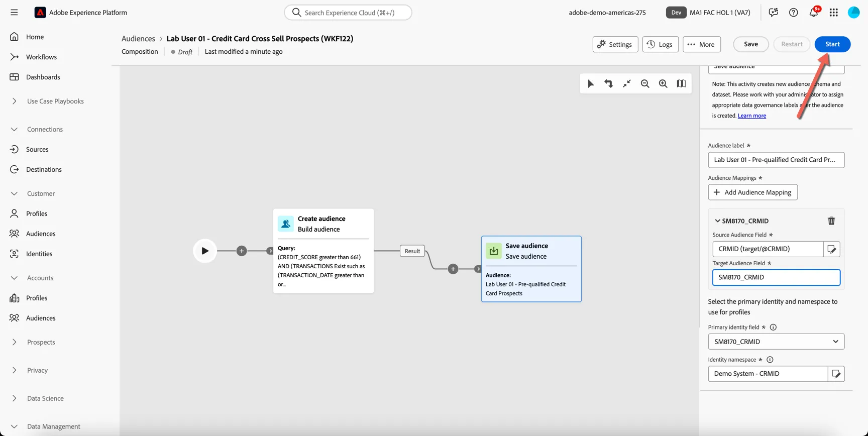This screenshot has width=868, height=436.
Task: Select the pointer tool on canvas toolbar
Action: click(x=591, y=84)
